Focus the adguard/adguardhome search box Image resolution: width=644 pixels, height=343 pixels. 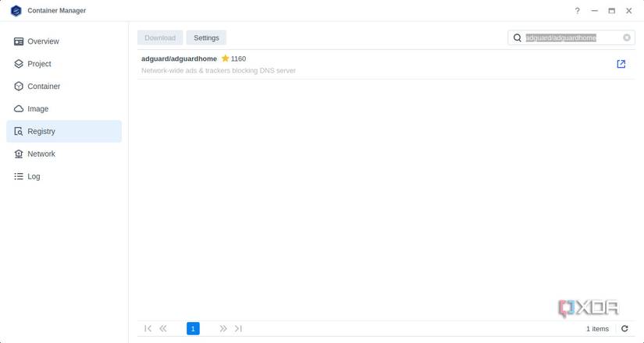[571, 37]
